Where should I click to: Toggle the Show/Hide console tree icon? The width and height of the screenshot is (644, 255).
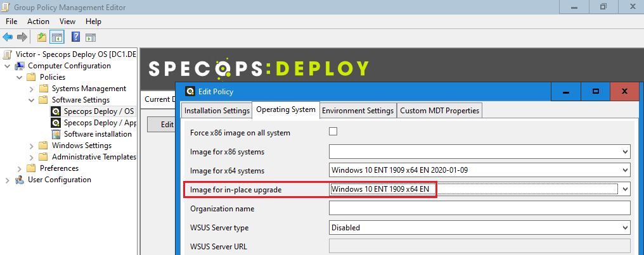pos(56,37)
